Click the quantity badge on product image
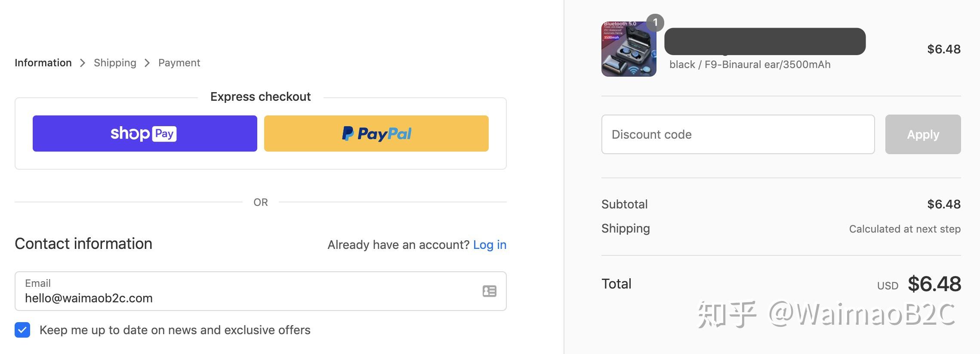The height and width of the screenshot is (354, 980). pos(655,22)
